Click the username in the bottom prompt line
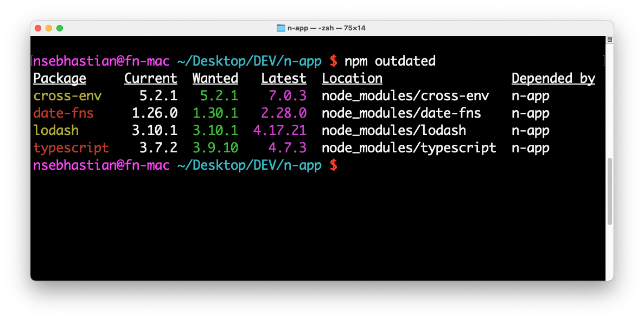The width and height of the screenshot is (644, 321). click(101, 165)
